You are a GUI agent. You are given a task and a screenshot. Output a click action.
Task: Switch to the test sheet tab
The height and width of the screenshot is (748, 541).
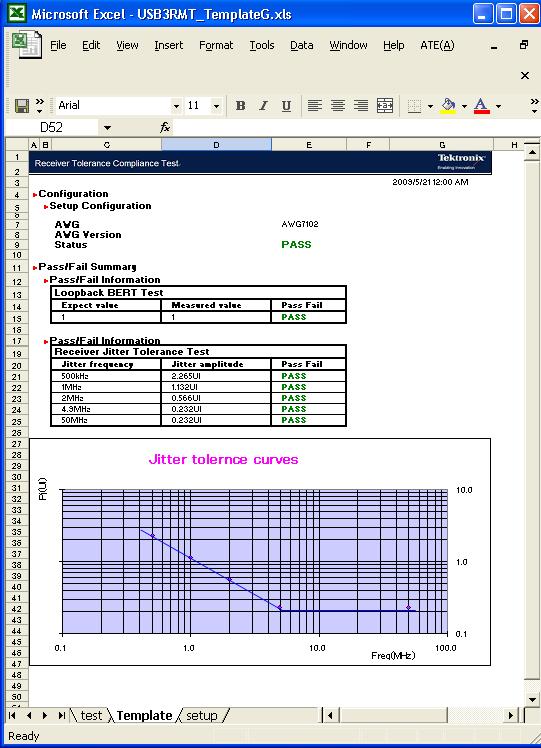pyautogui.click(x=91, y=716)
